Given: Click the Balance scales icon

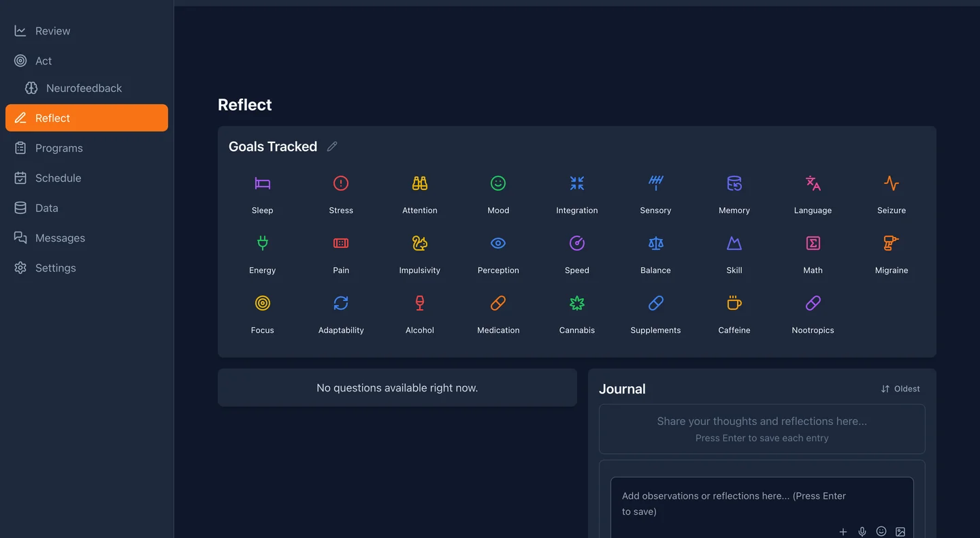Looking at the screenshot, I should (x=656, y=243).
